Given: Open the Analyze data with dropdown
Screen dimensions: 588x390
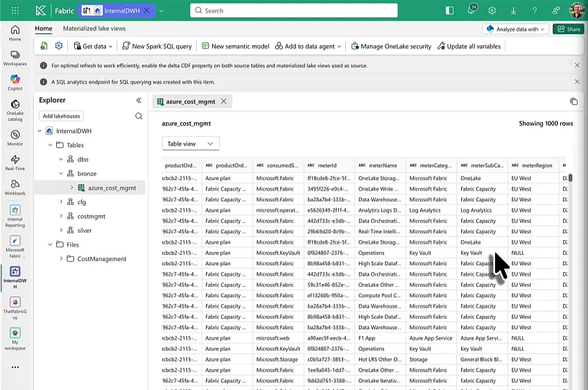Looking at the screenshot, I should [515, 29].
